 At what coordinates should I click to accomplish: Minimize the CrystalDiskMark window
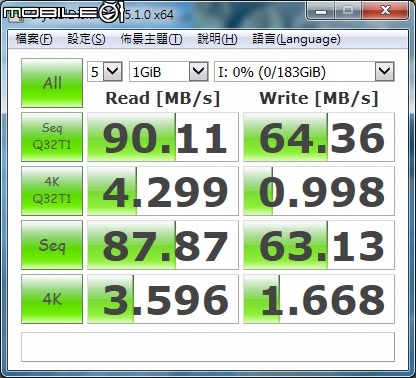click(x=321, y=11)
